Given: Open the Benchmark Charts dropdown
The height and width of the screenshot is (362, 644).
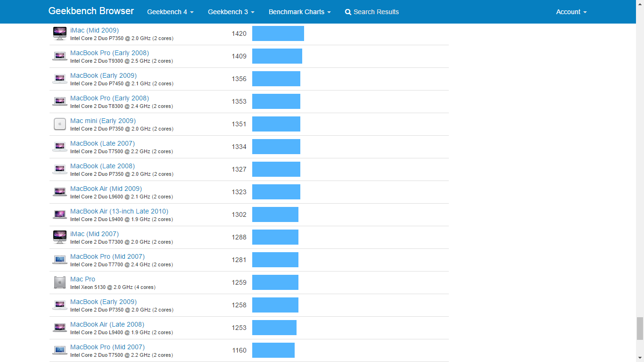Looking at the screenshot, I should [x=299, y=12].
